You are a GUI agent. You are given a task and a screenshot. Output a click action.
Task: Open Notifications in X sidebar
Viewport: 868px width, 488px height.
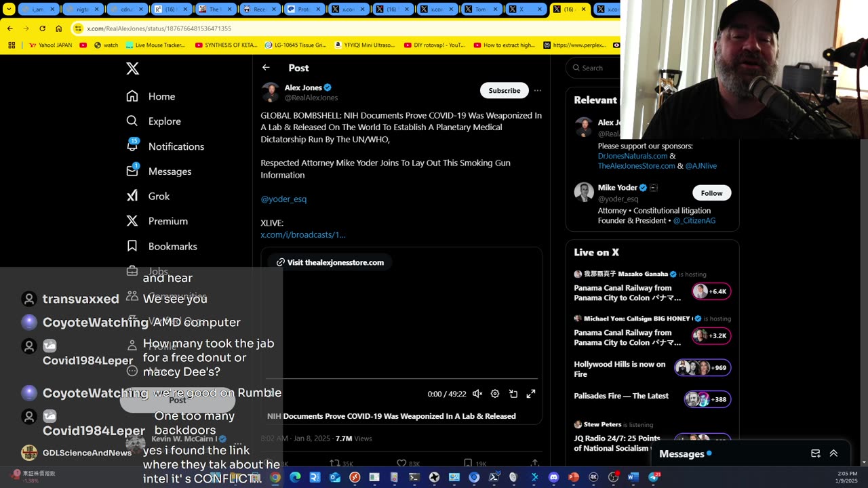click(165, 146)
